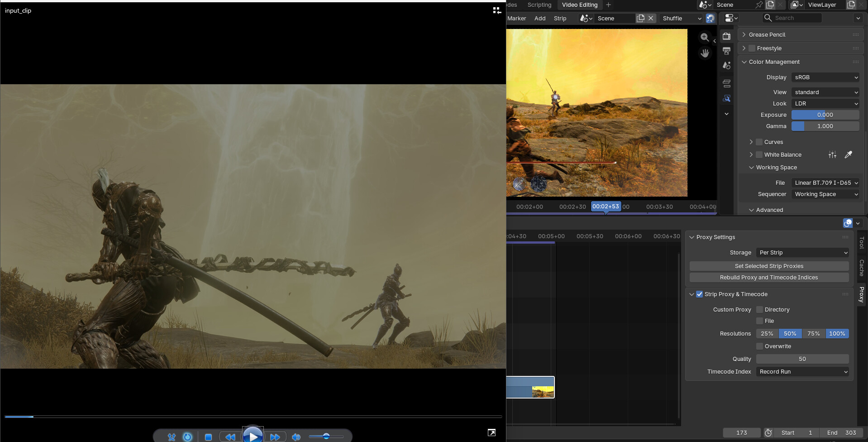Click White Balance presets slider icon
Screen dimensions: 868x442
tap(832, 154)
